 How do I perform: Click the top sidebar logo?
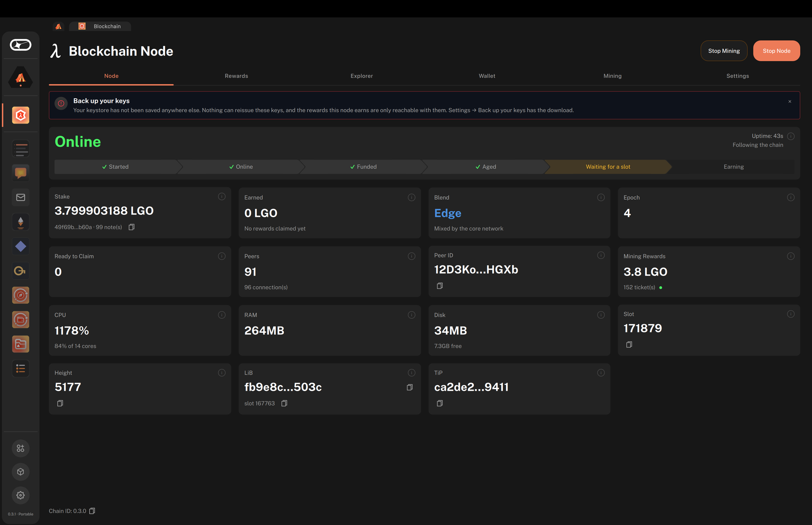21,45
